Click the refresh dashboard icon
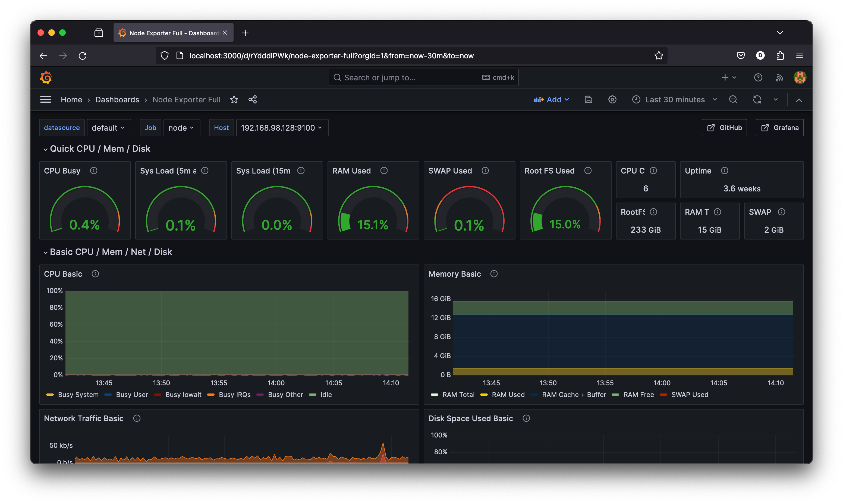 pyautogui.click(x=757, y=99)
